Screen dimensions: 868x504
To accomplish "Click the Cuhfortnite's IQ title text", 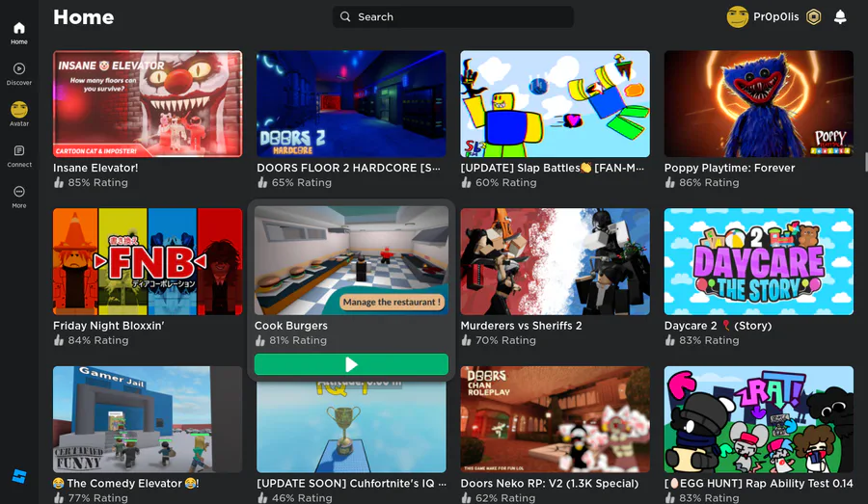I will pyautogui.click(x=351, y=483).
